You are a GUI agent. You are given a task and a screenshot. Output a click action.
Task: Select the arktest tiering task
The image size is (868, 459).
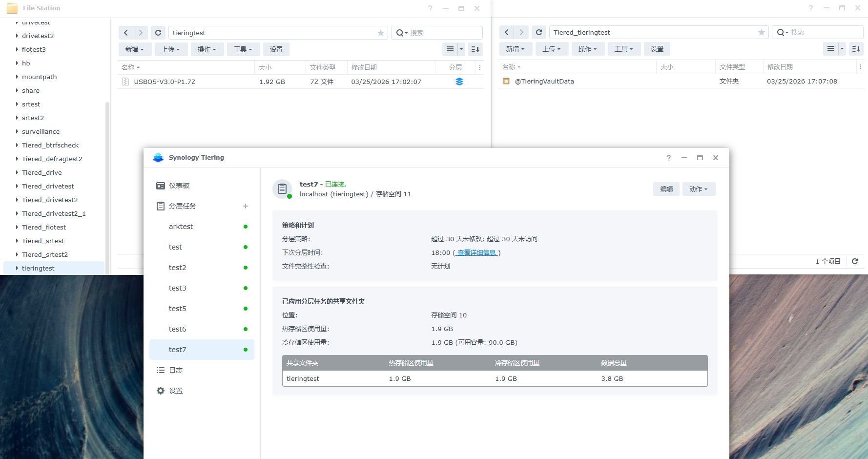tap(181, 227)
